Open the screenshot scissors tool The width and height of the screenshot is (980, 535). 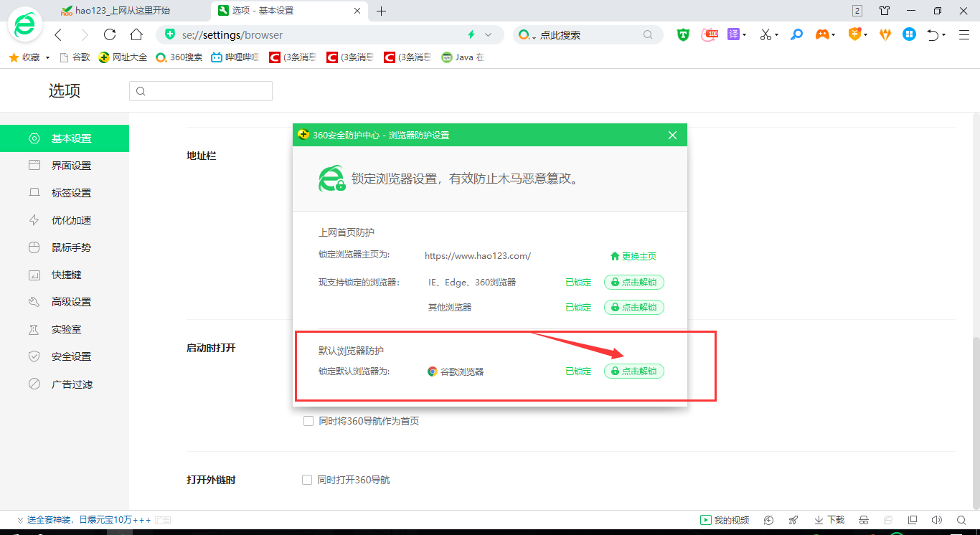[765, 34]
